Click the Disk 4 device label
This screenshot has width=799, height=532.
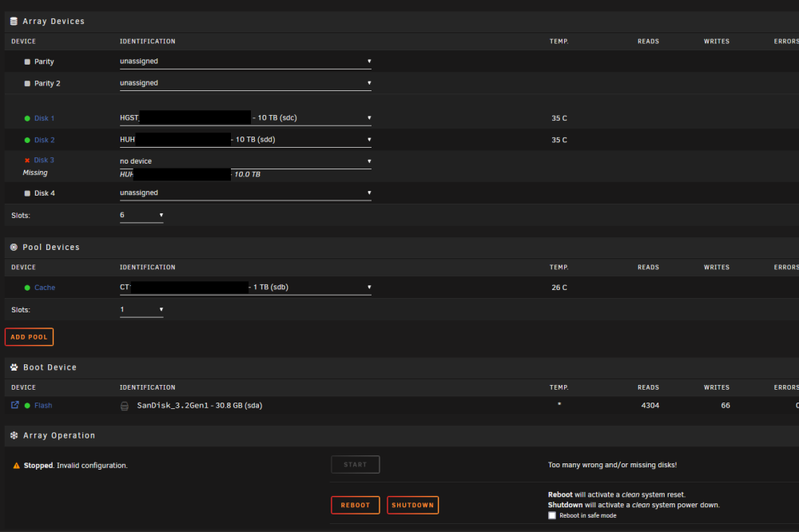coord(44,193)
